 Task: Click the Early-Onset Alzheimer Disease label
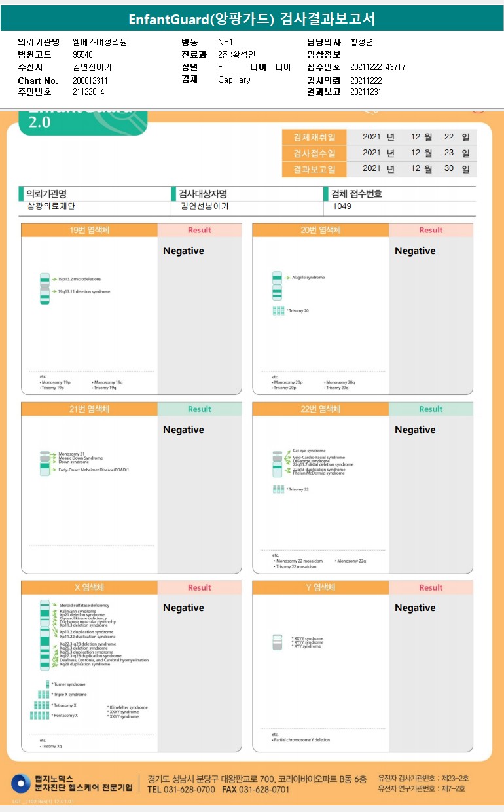tap(94, 470)
